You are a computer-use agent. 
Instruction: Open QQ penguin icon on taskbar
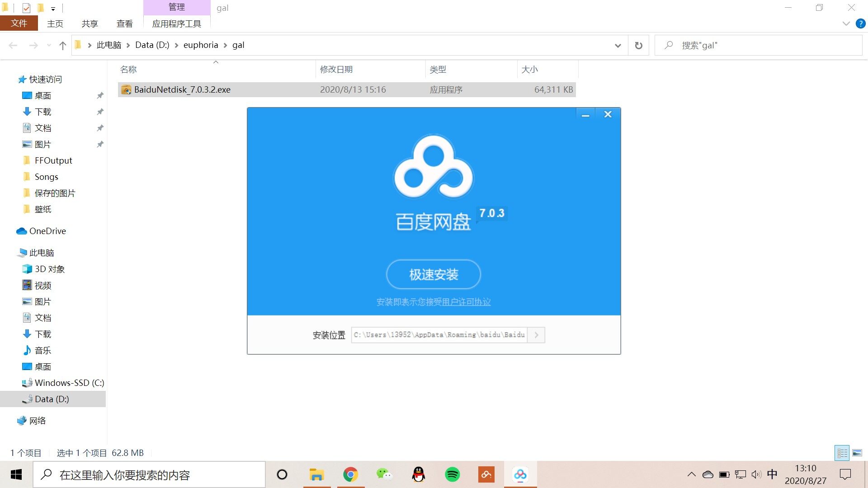point(419,474)
